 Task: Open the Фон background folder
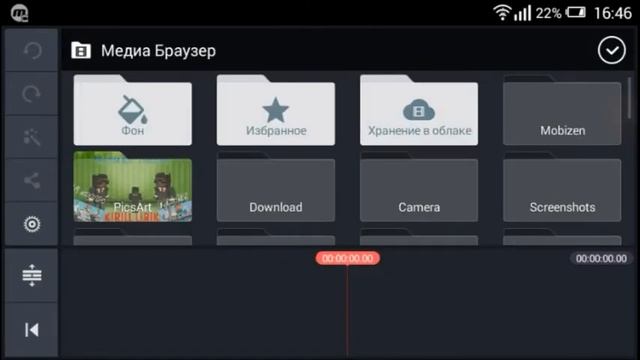(133, 110)
